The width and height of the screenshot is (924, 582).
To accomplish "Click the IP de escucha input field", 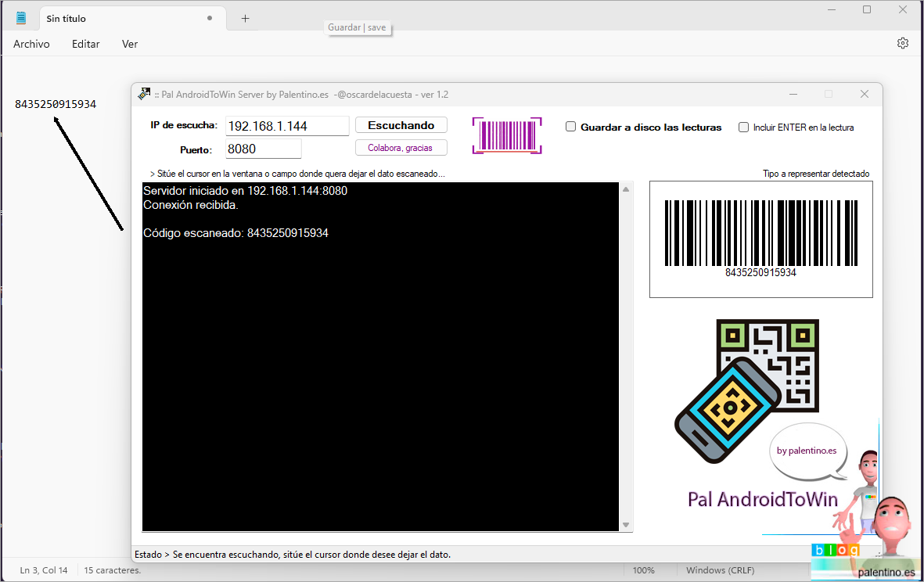I will click(x=287, y=126).
